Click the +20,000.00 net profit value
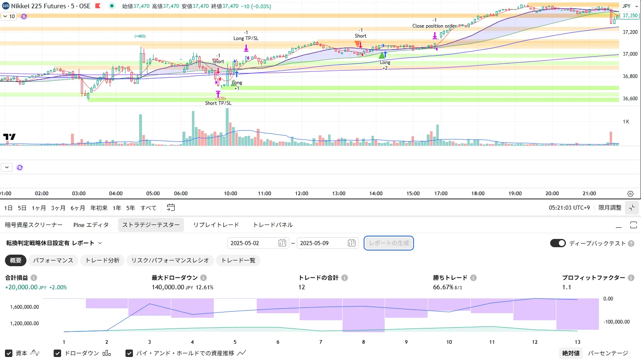641x364 pixels. 21,287
